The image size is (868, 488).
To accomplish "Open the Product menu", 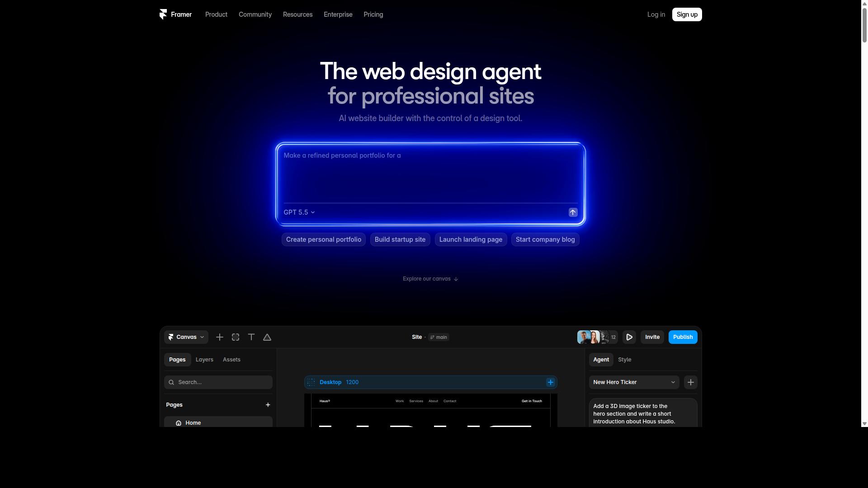I will [216, 14].
